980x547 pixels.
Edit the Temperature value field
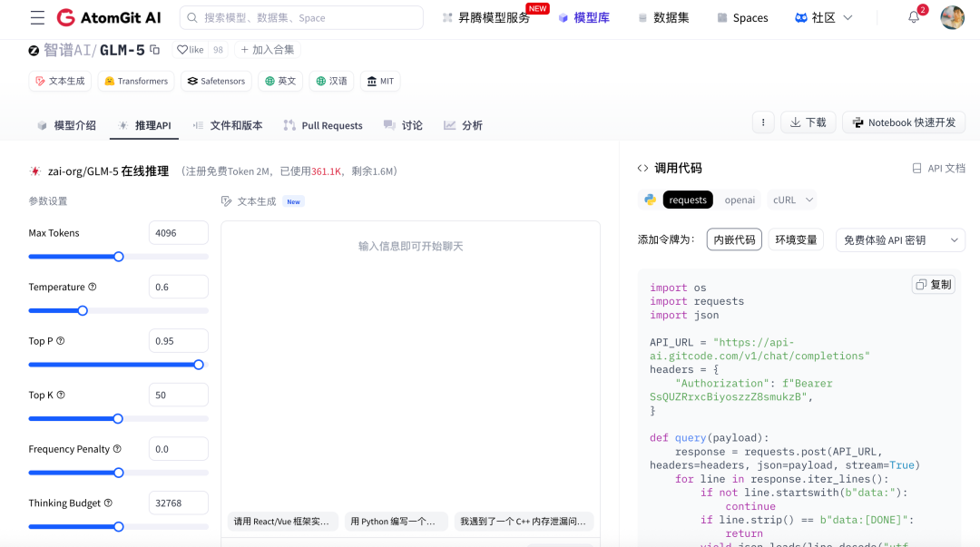[178, 287]
